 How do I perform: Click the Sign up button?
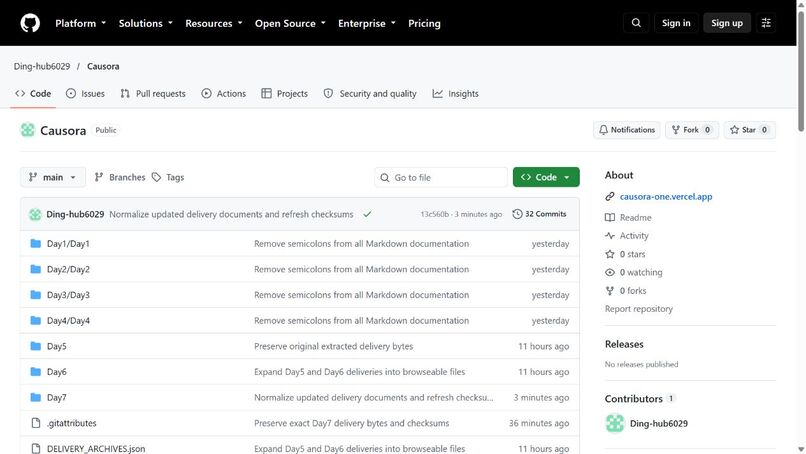click(x=727, y=23)
